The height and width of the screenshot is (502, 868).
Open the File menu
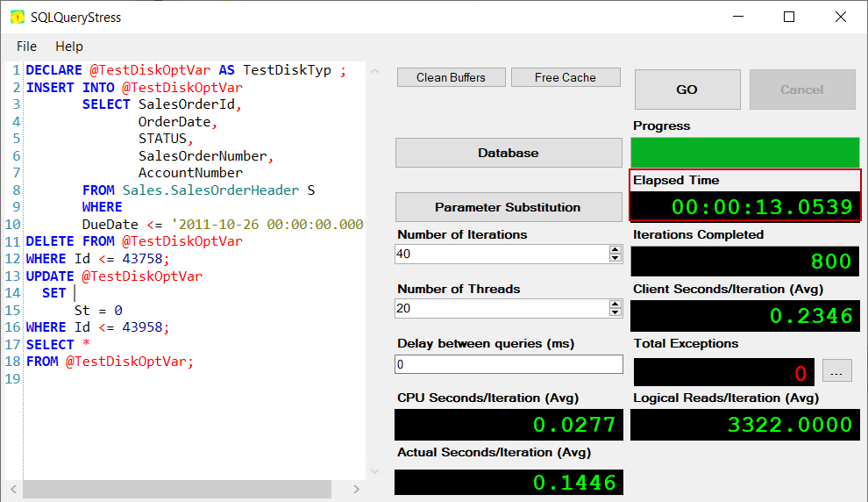click(26, 47)
